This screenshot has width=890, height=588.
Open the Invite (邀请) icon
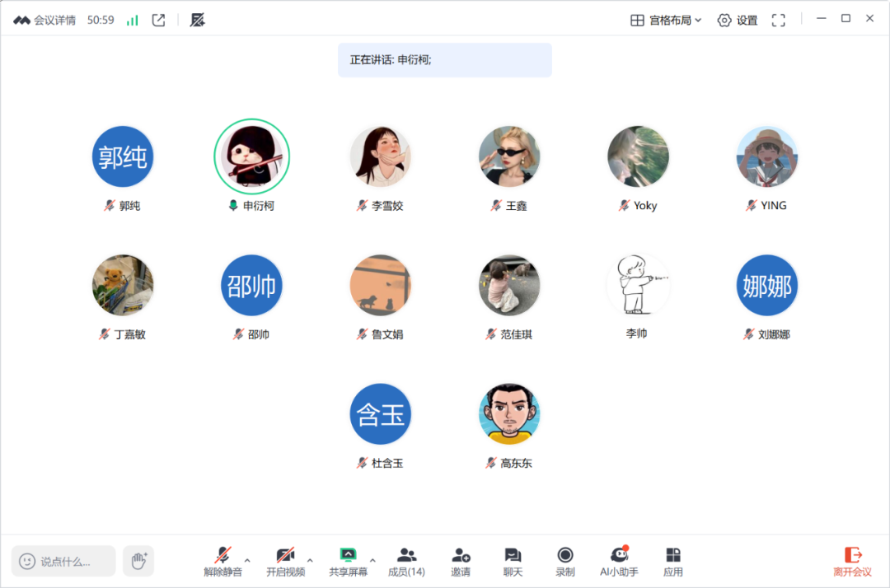[461, 561]
